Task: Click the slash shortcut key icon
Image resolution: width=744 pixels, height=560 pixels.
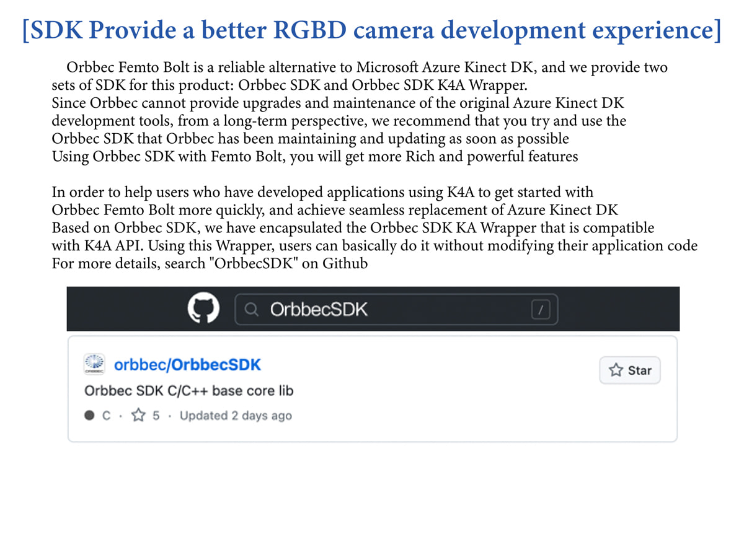Action: tap(541, 310)
